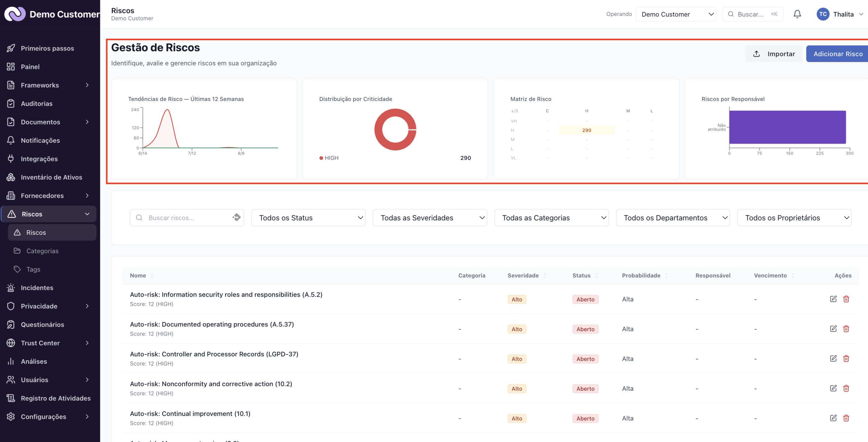Click the Importar button
This screenshot has height=442, width=868.
[x=774, y=54]
